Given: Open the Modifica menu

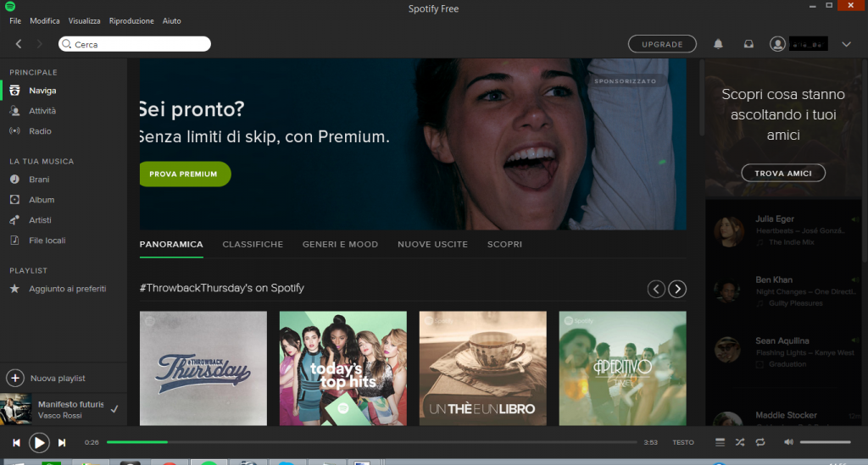Looking at the screenshot, I should [x=45, y=21].
